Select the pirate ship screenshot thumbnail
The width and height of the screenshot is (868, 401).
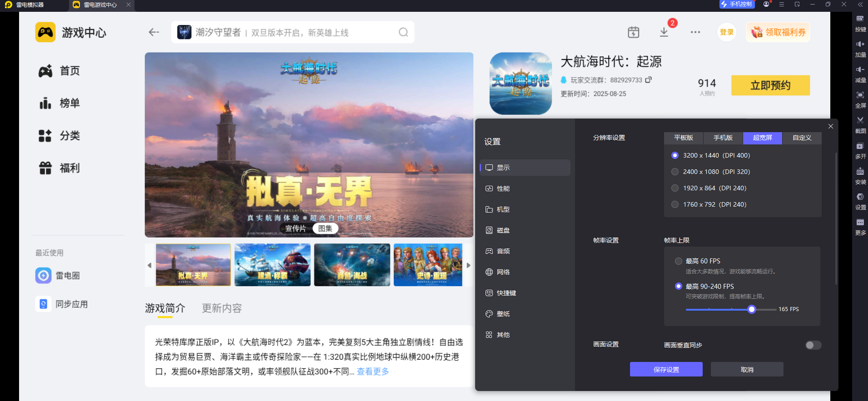pyautogui.click(x=273, y=265)
